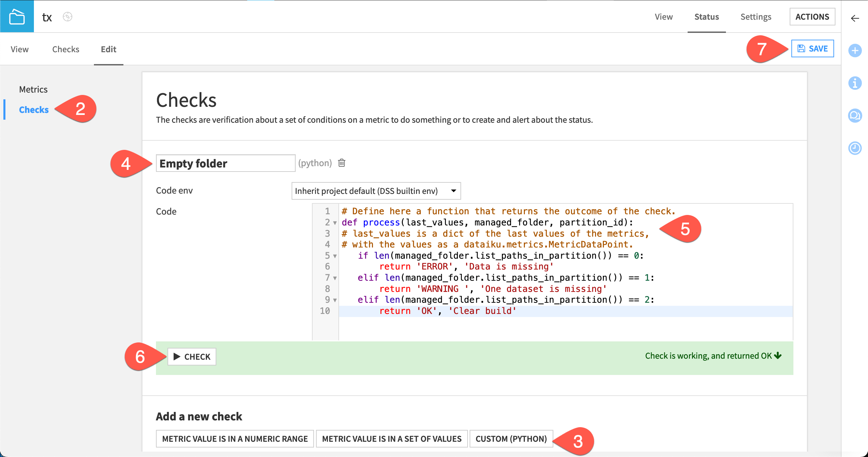Add a Metric value in numeric range check
The height and width of the screenshot is (457, 868).
(235, 439)
